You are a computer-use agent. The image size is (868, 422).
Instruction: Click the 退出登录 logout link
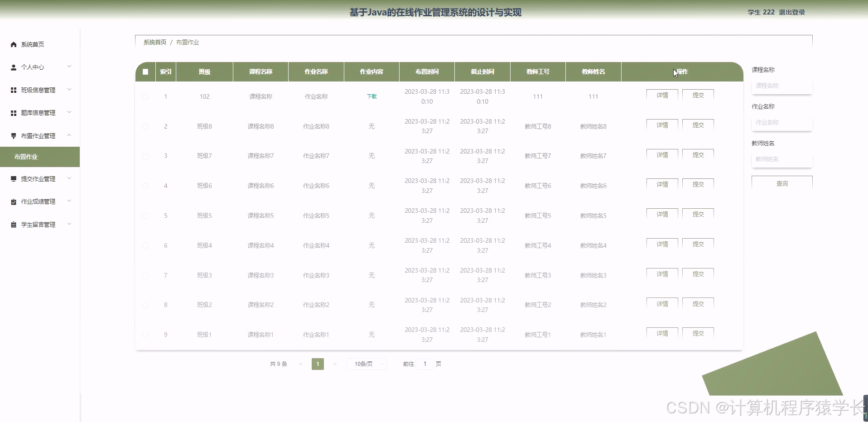click(792, 12)
